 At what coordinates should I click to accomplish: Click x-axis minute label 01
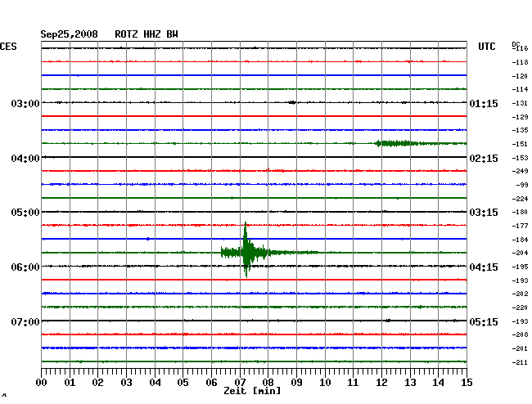coord(70,382)
